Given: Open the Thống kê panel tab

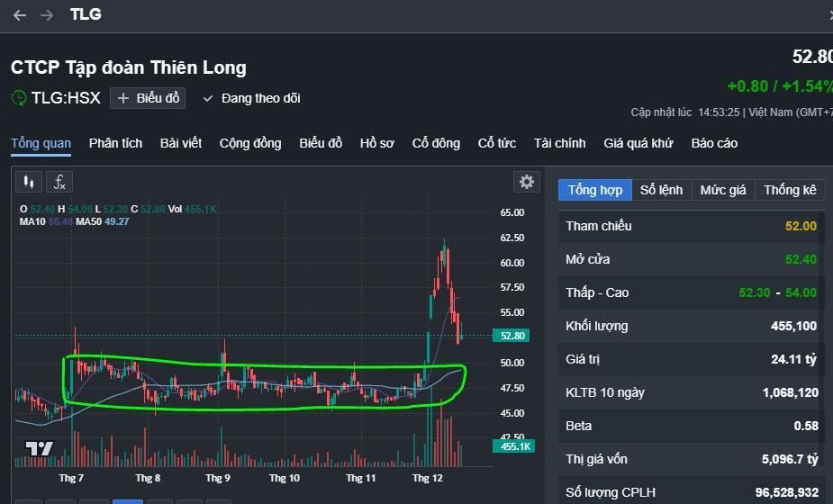Looking at the screenshot, I should 789,190.
